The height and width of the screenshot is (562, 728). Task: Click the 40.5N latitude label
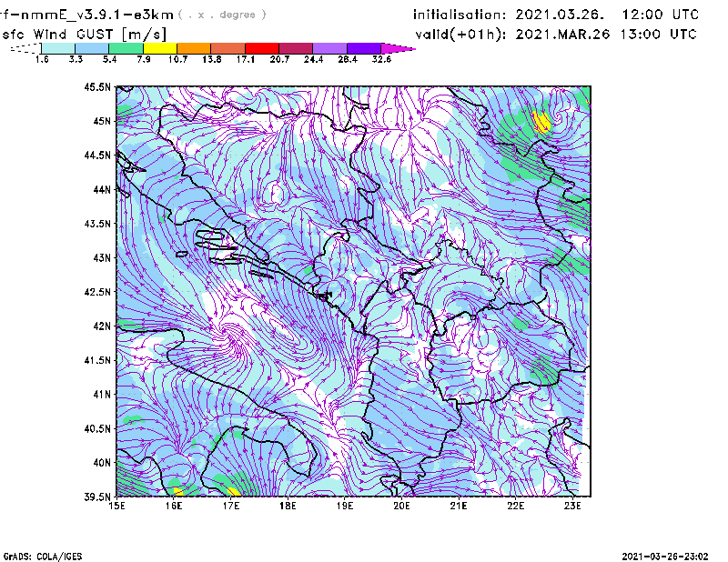[x=97, y=429]
